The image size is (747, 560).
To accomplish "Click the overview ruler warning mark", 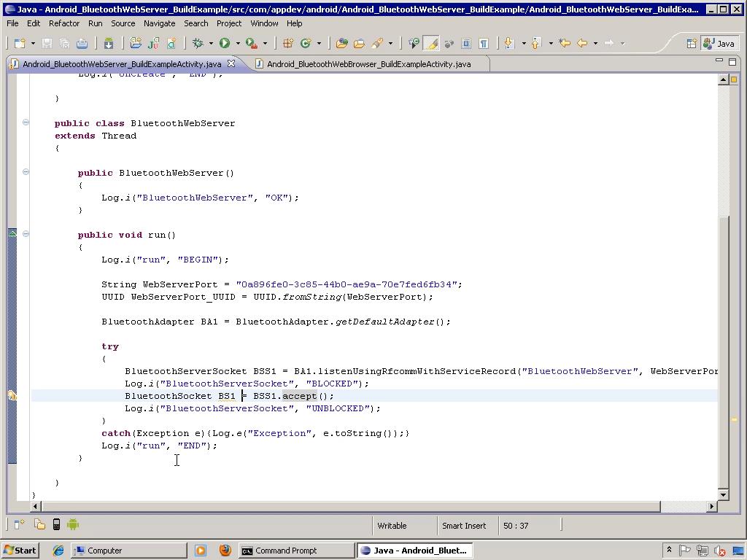I will coord(734,419).
